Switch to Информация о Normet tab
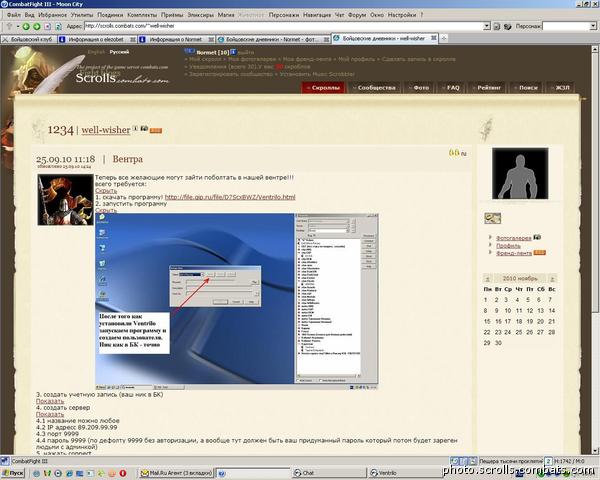Viewport: 600px width, 480px height. (176, 39)
